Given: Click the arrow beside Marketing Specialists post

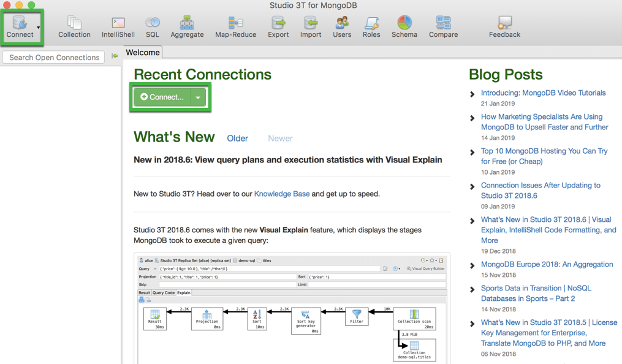Looking at the screenshot, I should [472, 118].
